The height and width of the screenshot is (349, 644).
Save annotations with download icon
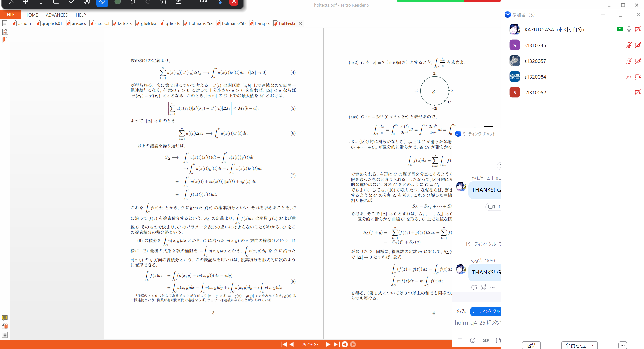click(x=179, y=2)
